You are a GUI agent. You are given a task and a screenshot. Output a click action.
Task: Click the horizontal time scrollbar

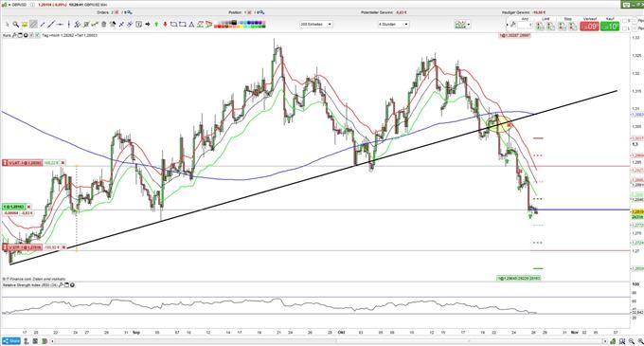point(329,341)
